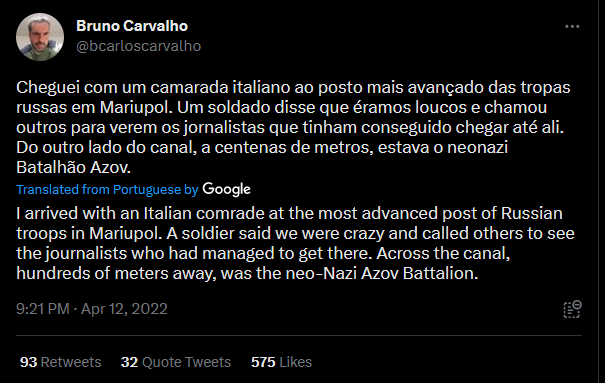Screen dimensions: 605x383
Task: Click the 9:21 PM timestamp
Action: [x=43, y=309]
